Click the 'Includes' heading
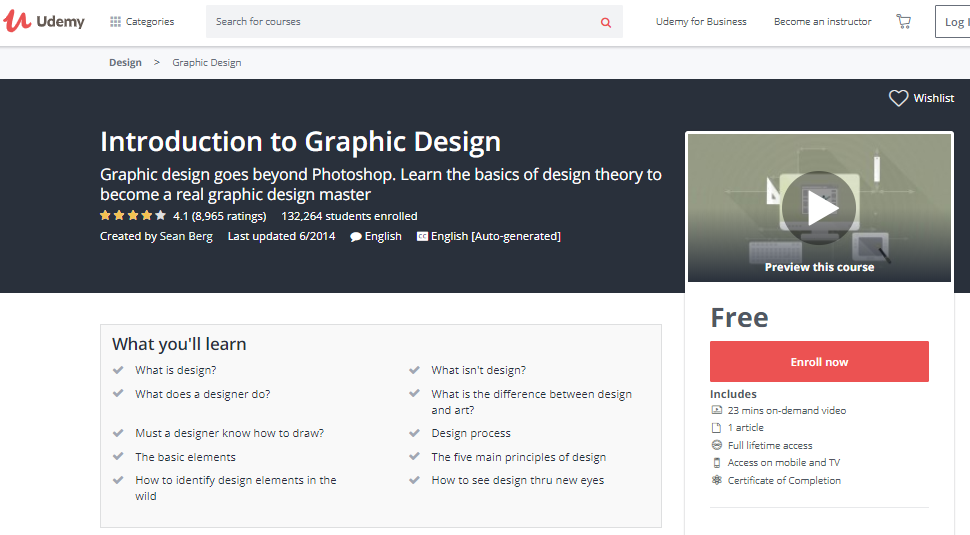Image resolution: width=970 pixels, height=535 pixels. tap(733, 394)
